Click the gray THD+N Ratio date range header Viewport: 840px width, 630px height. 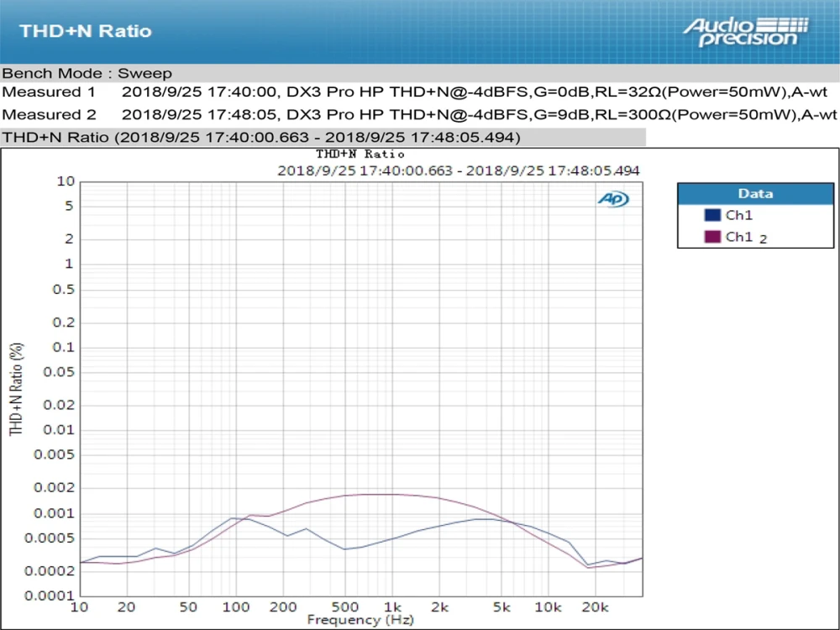[323, 137]
